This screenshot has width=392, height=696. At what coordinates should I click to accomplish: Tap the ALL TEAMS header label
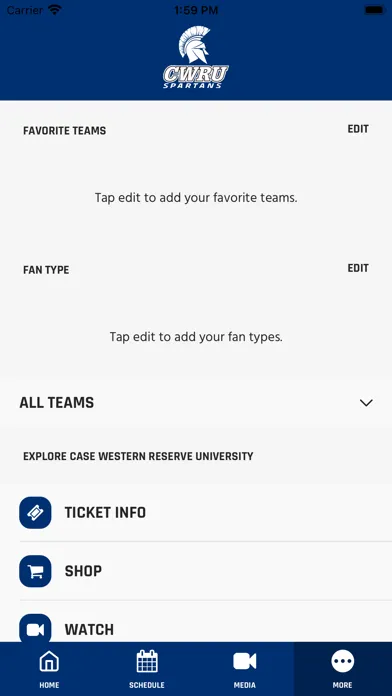point(57,403)
